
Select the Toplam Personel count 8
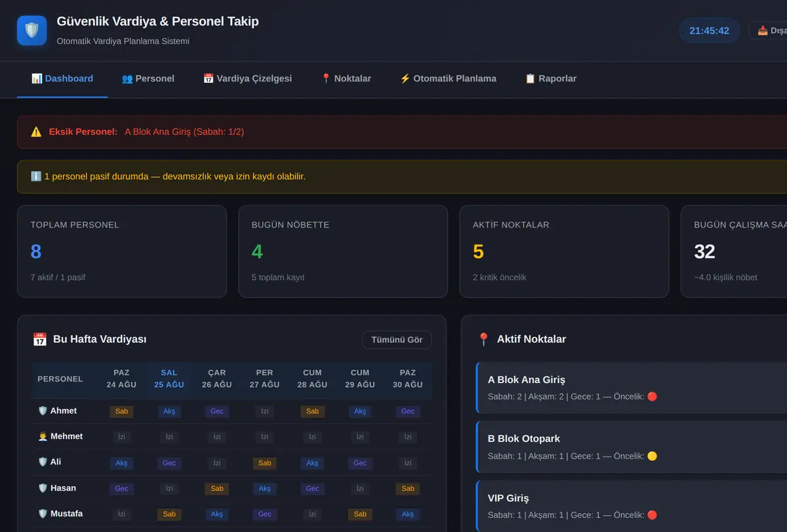point(36,251)
